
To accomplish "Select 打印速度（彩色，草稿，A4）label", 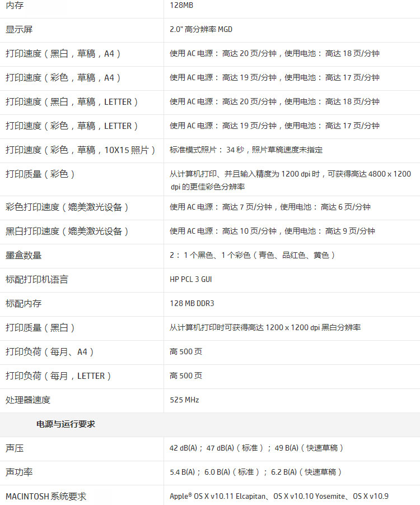I will (63, 78).
